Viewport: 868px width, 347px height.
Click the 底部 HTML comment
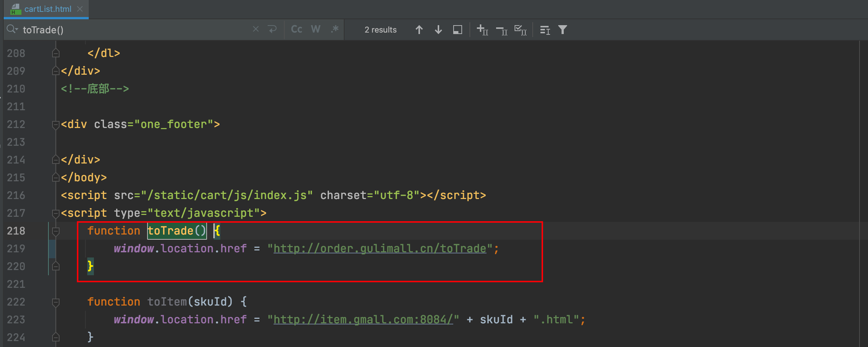point(95,89)
